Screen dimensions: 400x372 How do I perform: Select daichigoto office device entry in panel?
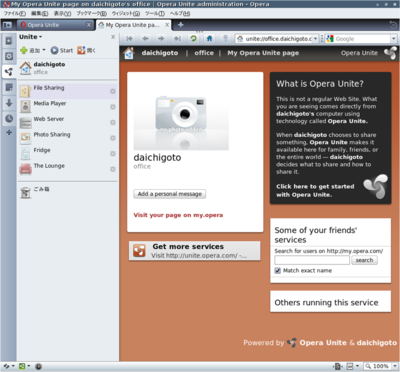68,68
